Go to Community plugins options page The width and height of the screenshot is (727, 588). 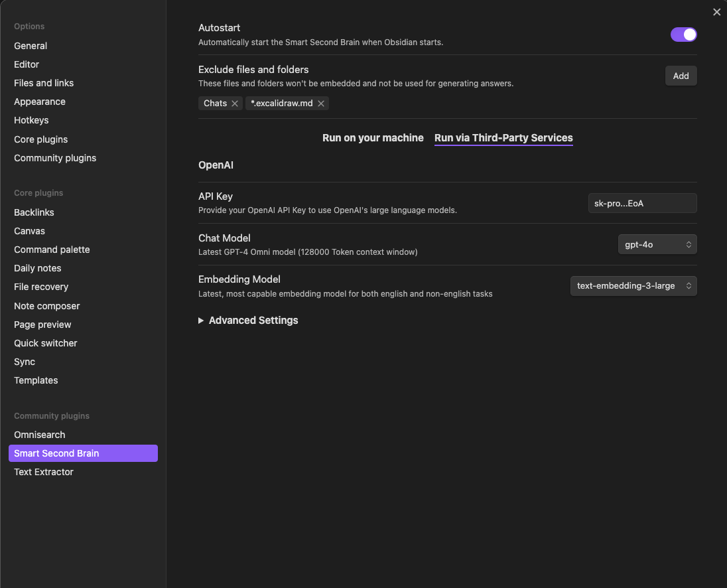tap(55, 158)
